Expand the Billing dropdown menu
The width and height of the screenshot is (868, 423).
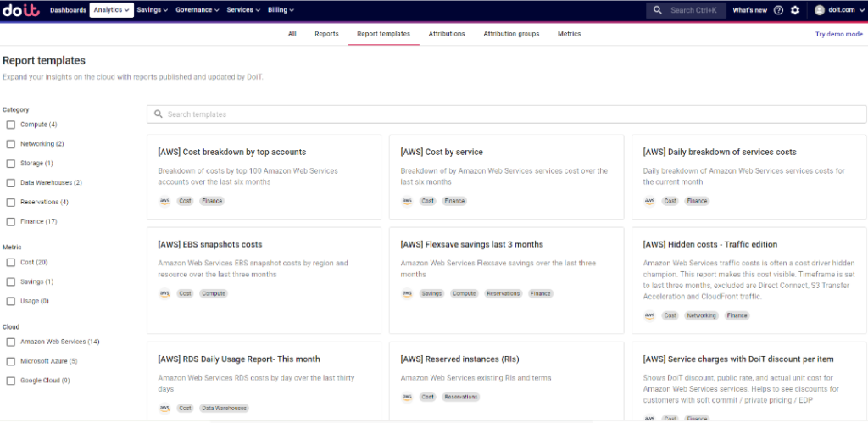tap(281, 10)
